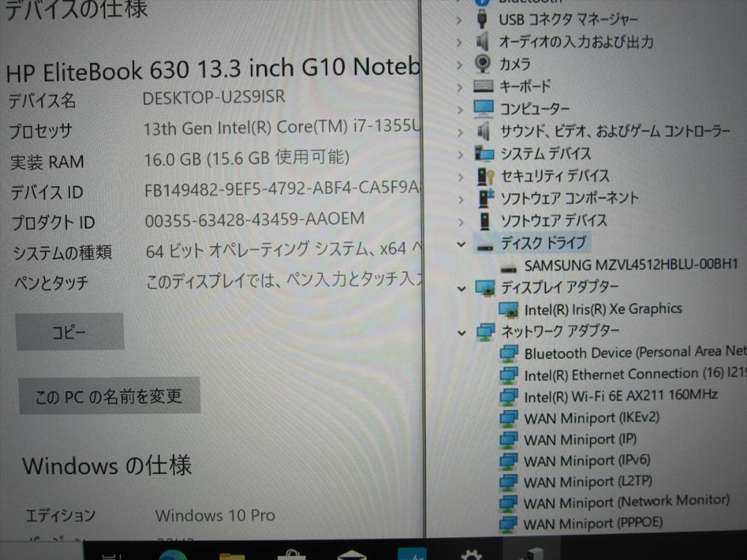
Task: Click edition value Windows 10 Pro
Action: [x=215, y=515]
